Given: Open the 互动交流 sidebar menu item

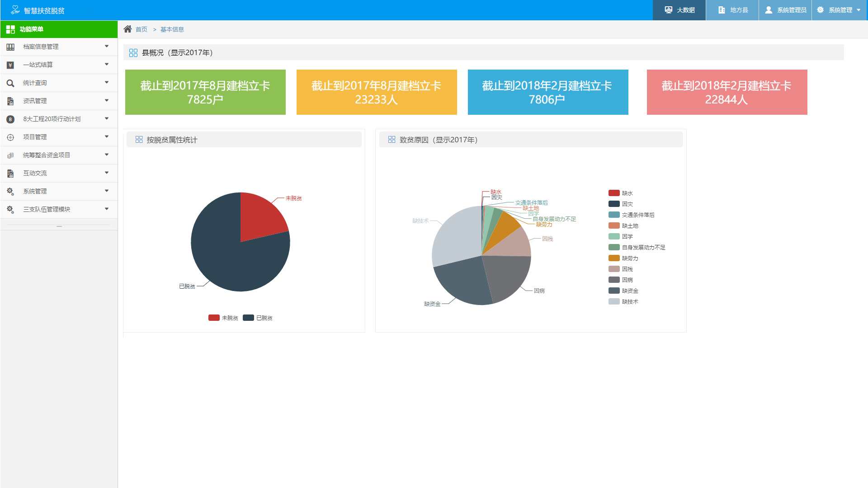Looking at the screenshot, I should click(x=35, y=174).
